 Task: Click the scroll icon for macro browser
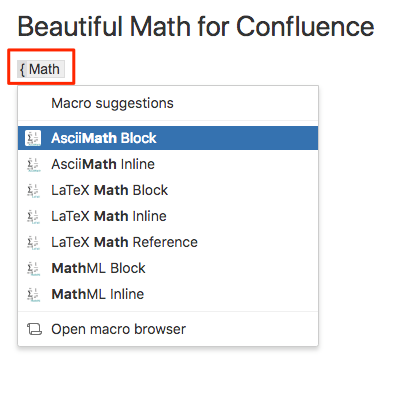[x=34, y=329]
